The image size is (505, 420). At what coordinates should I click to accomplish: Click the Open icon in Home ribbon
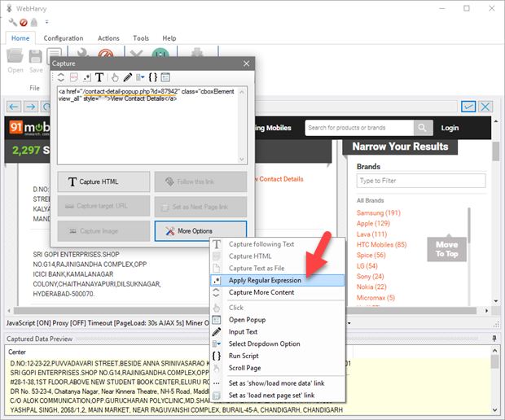coord(15,59)
